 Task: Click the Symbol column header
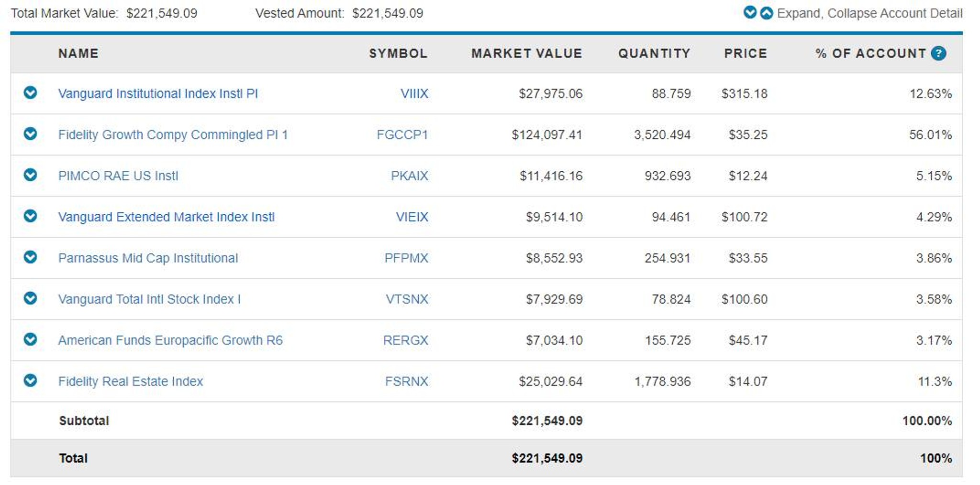(398, 53)
